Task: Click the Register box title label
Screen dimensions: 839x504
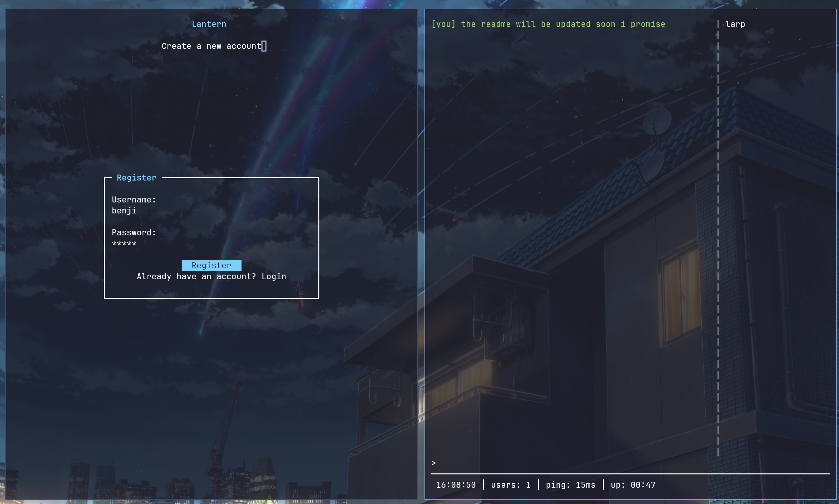Action: 136,178
